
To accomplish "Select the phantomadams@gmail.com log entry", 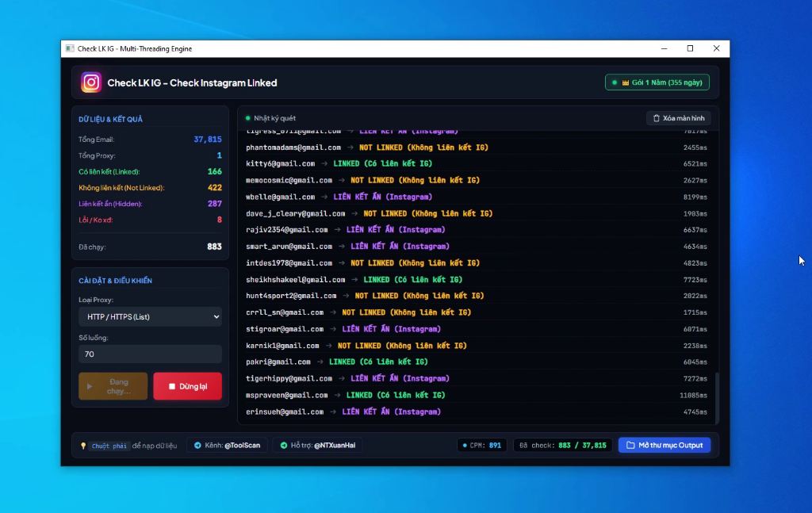I will (x=477, y=147).
